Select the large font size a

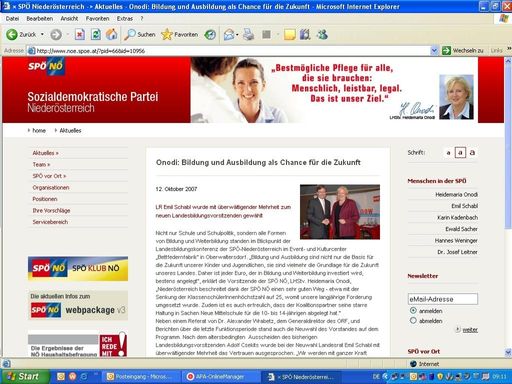point(472,153)
